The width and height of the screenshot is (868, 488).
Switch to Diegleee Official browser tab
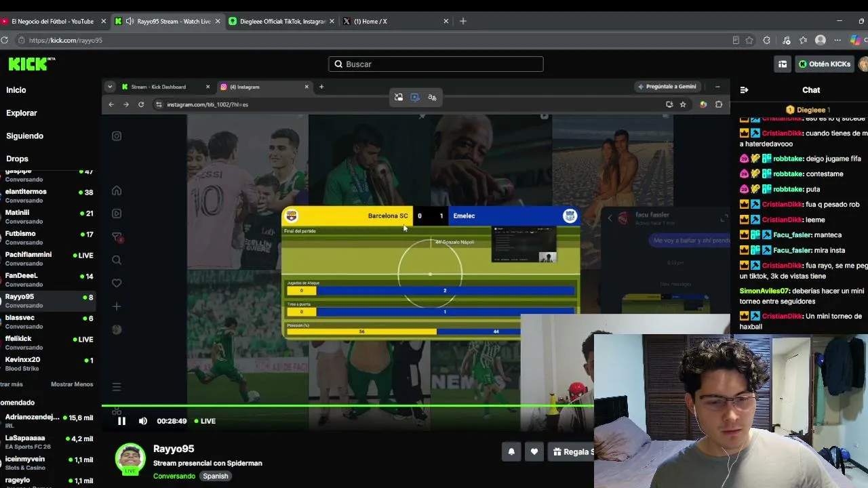point(281,21)
